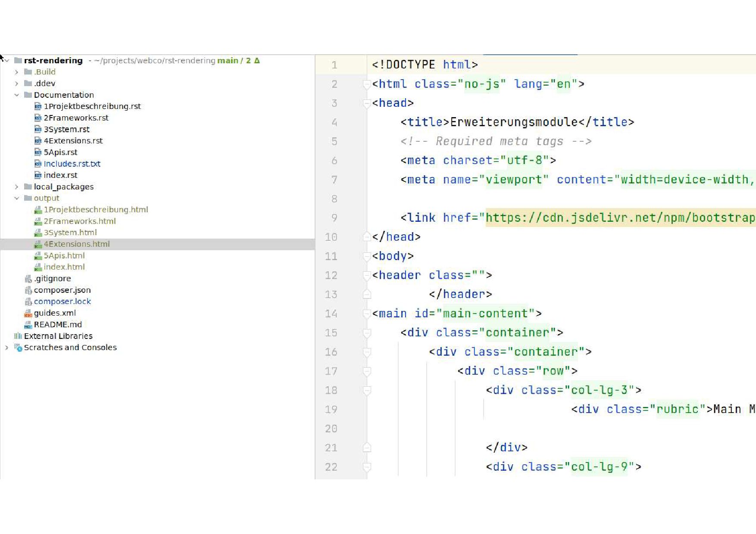Image resolution: width=756 pixels, height=534 pixels.
Task: Fold the row div on line 17
Action: (x=367, y=371)
